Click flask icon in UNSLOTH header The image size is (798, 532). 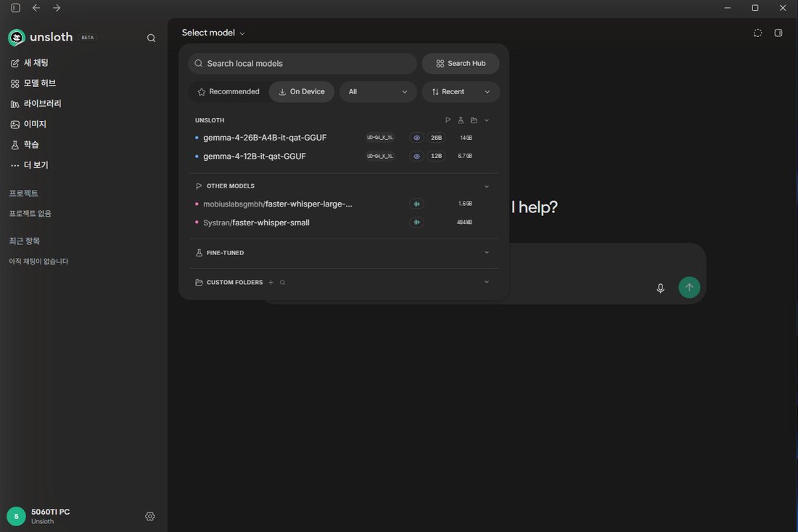(x=461, y=120)
